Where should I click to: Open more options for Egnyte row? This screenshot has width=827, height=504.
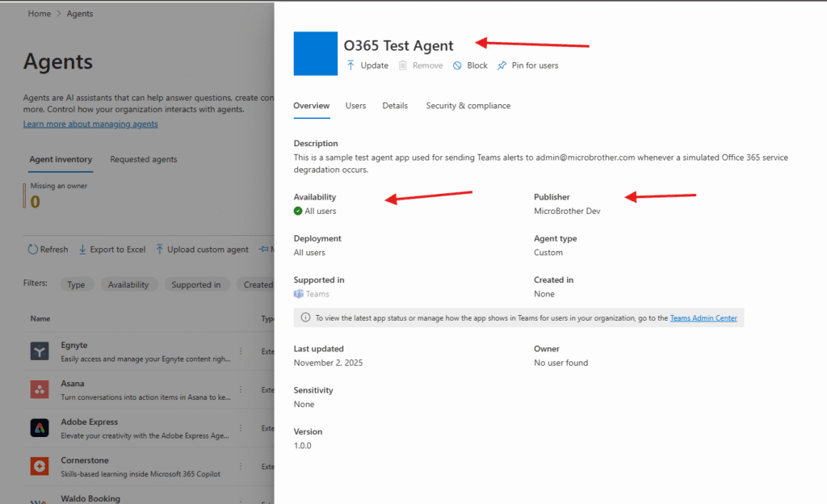240,351
